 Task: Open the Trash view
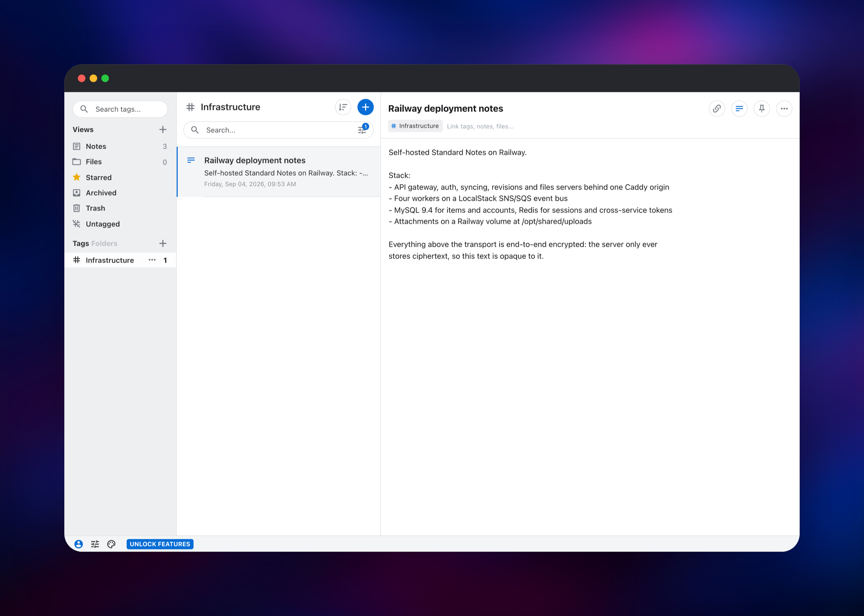[120, 208]
